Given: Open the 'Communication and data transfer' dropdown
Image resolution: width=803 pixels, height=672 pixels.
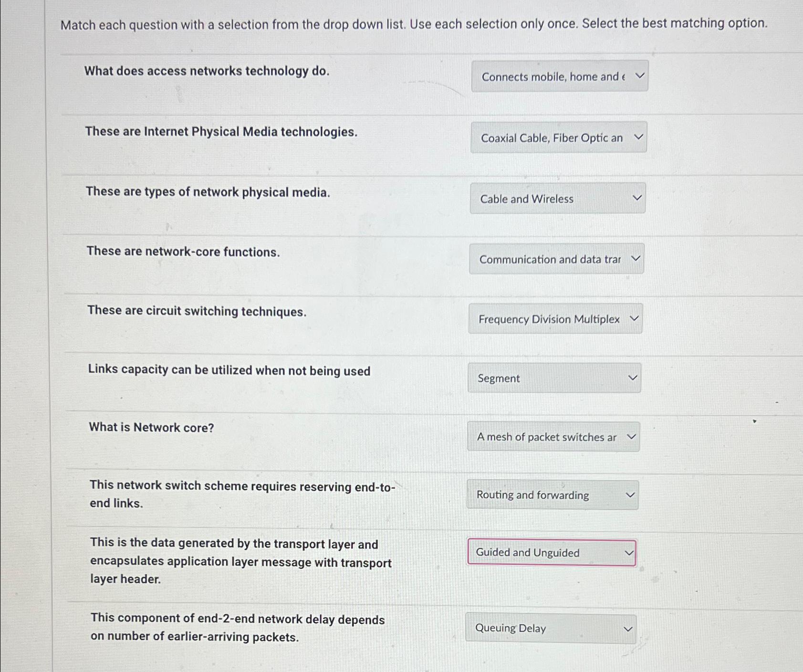Looking at the screenshot, I should click(x=555, y=259).
